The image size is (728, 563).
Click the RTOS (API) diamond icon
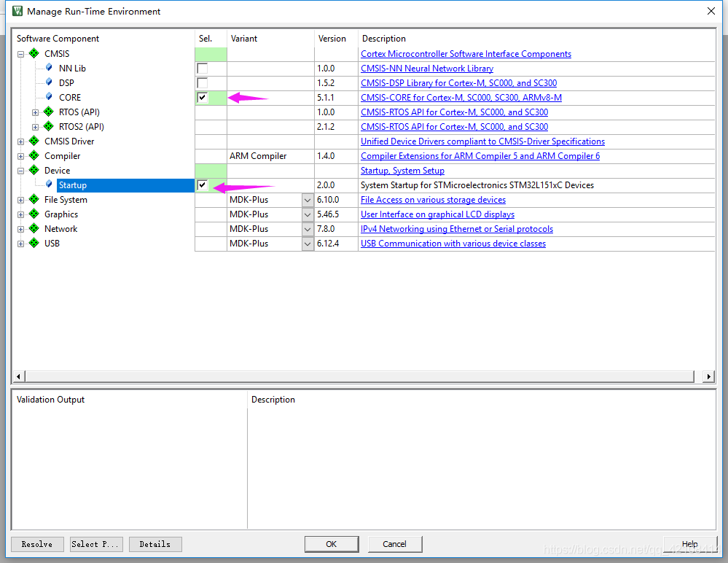[49, 112]
